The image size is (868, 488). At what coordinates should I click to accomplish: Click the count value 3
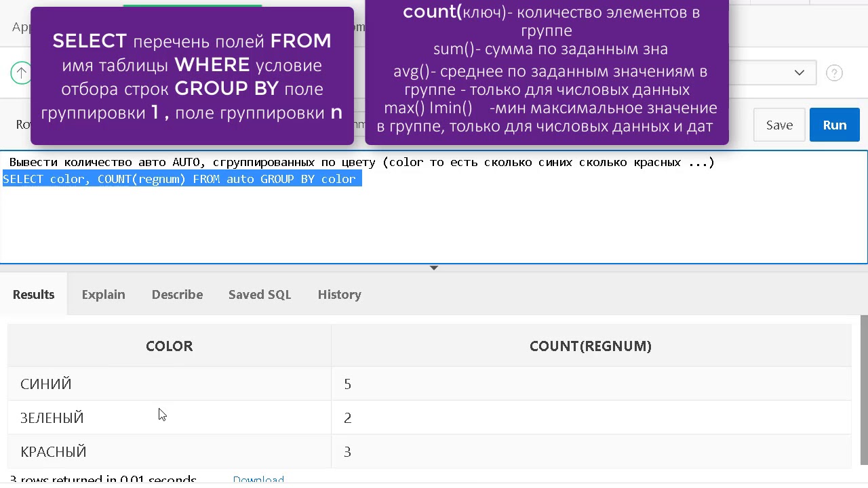(x=347, y=452)
